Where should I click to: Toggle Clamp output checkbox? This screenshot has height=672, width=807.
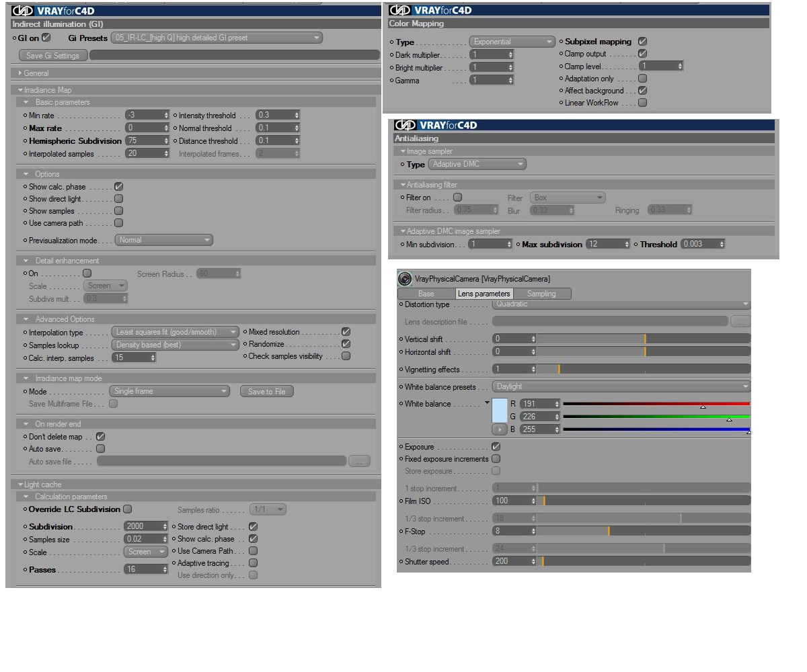(642, 54)
